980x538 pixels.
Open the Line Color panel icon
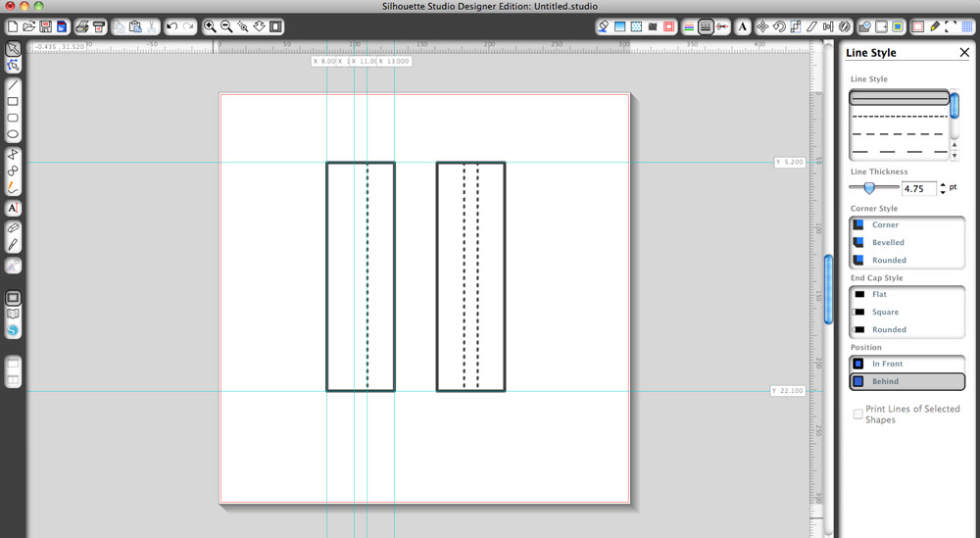pyautogui.click(x=687, y=26)
